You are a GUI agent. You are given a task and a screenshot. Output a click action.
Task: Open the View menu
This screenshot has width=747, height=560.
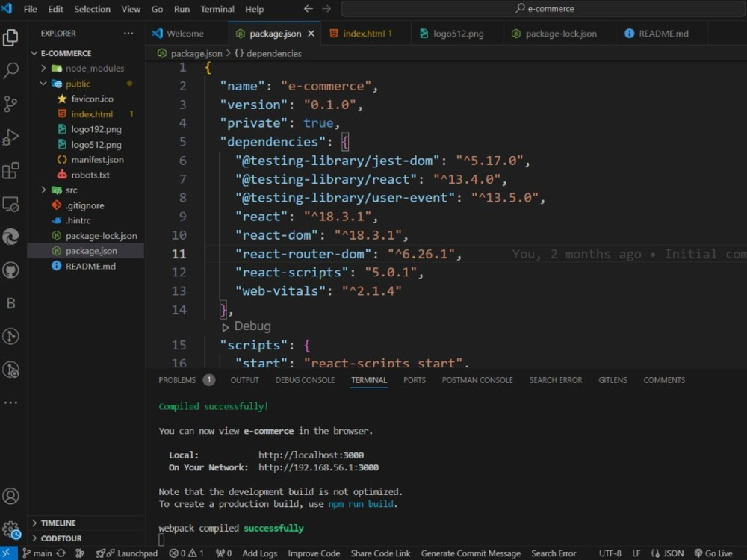tap(131, 9)
